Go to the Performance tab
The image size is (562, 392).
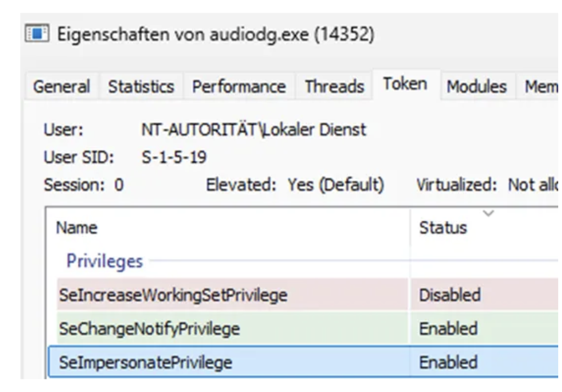[238, 87]
